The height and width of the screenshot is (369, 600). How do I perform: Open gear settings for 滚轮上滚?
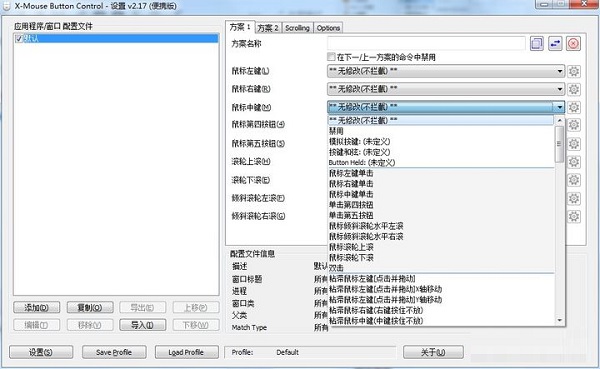574,162
